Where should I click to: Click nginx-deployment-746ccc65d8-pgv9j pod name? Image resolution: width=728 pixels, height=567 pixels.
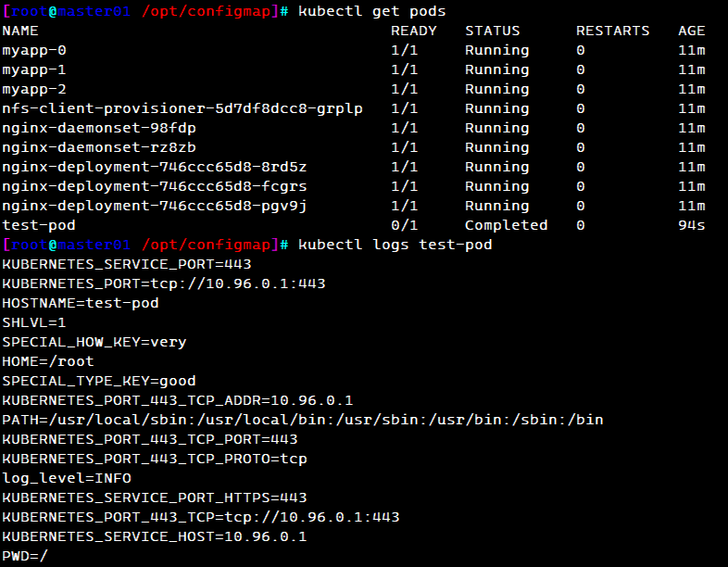coord(155,207)
